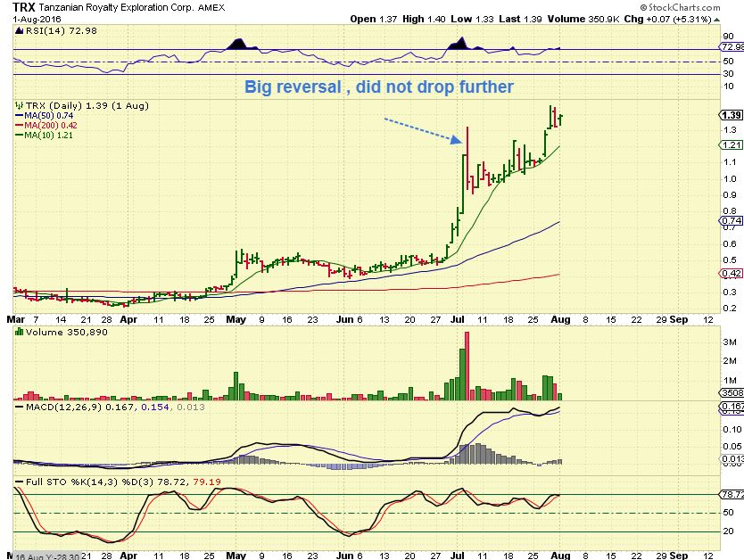Open the StockCharts.com copyright link
This screenshot has width=744, height=560.
click(x=680, y=7)
